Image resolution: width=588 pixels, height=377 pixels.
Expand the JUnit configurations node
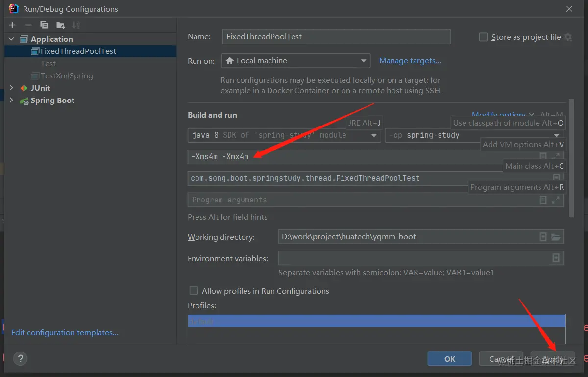point(12,88)
